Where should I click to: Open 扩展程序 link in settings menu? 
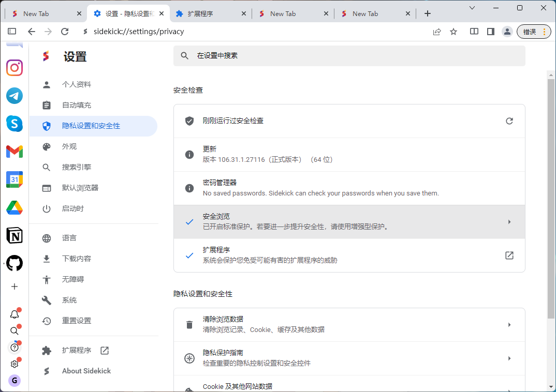pos(94,350)
